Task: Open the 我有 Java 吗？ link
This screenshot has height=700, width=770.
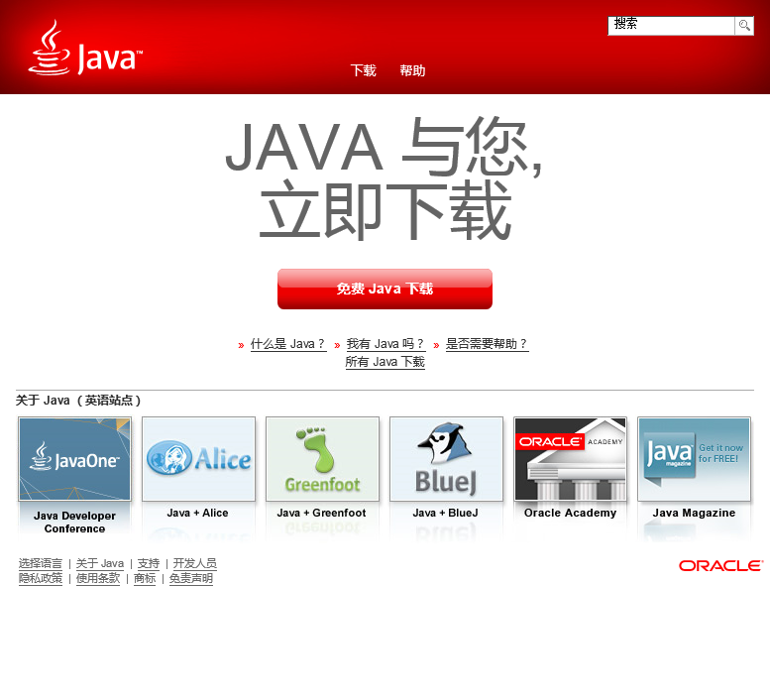Action: (x=385, y=344)
